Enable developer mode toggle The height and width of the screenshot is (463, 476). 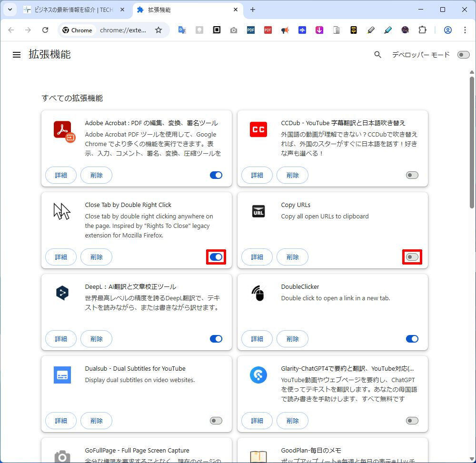coord(463,55)
